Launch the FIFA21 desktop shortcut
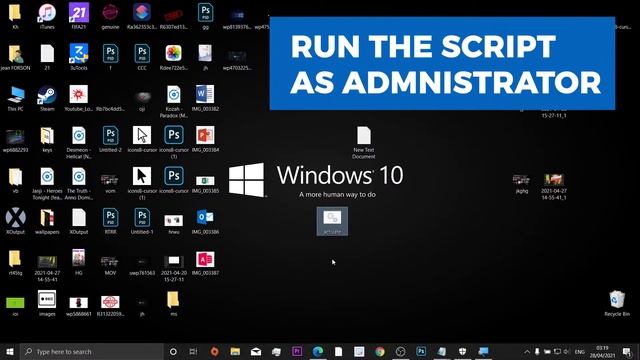640x360 pixels. pyautogui.click(x=79, y=16)
